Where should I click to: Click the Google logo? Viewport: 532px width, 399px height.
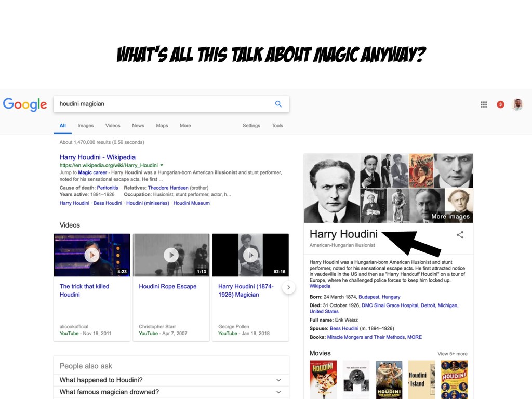25,104
